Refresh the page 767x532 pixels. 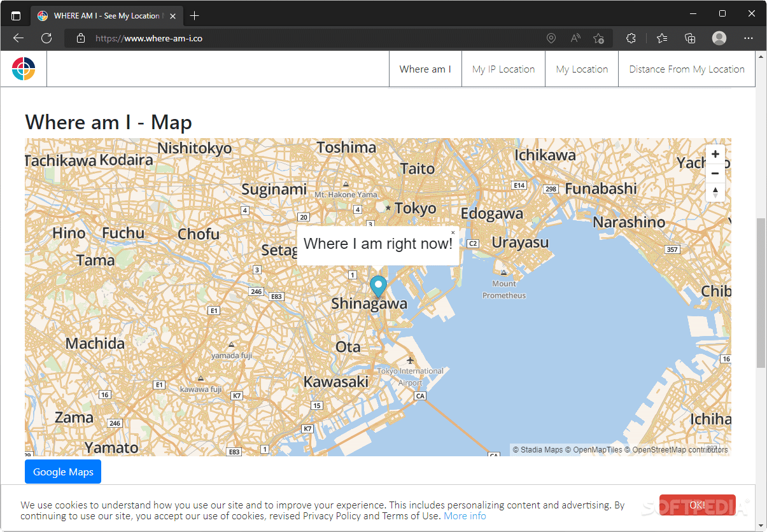coord(46,38)
